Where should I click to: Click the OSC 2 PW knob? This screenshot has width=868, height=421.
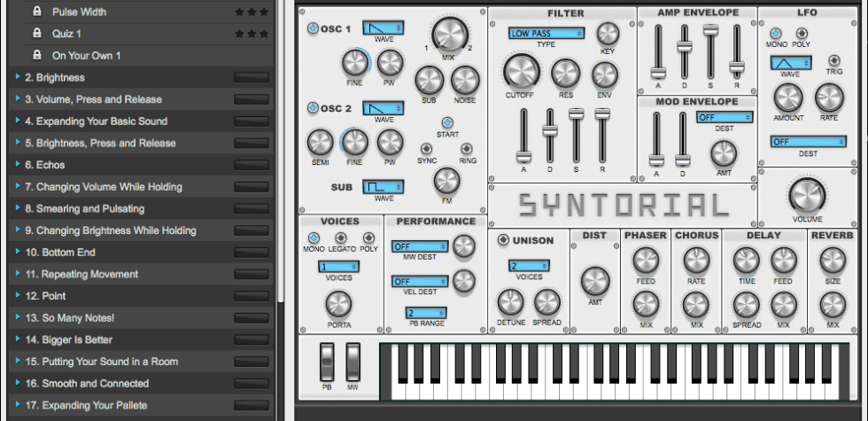tap(390, 143)
